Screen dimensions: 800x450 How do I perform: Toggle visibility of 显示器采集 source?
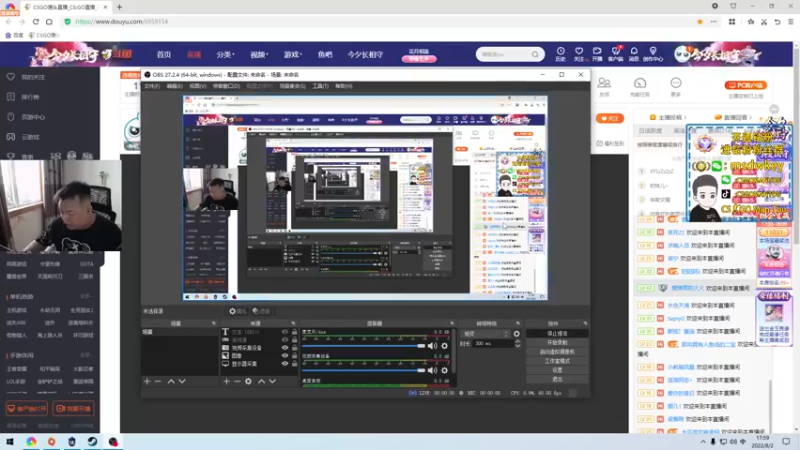click(x=285, y=364)
